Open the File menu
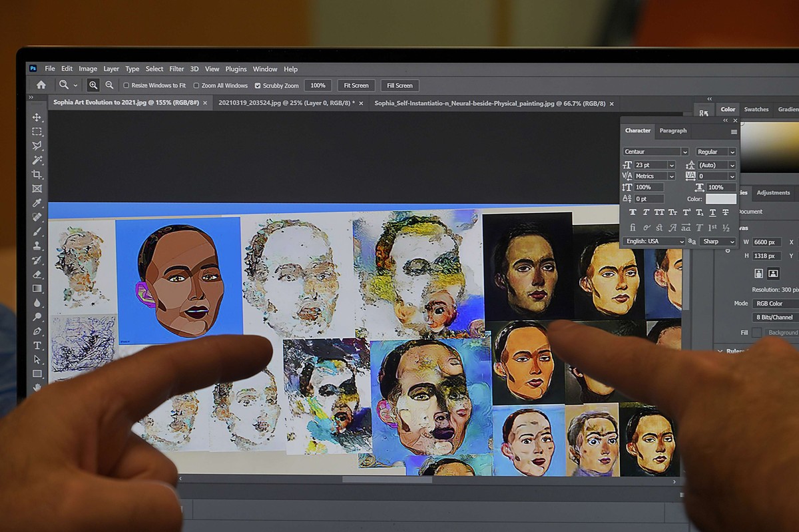The height and width of the screenshot is (532, 799). point(50,69)
